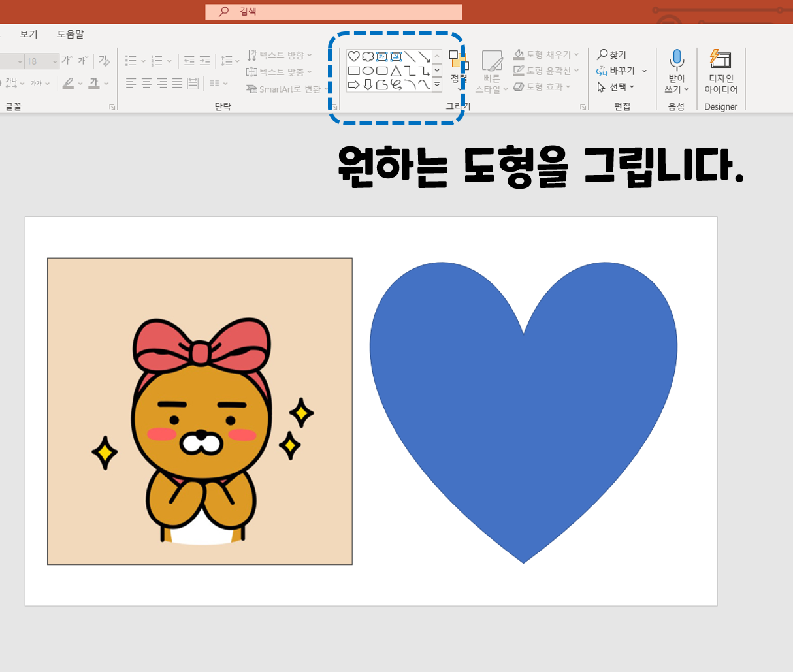
Task: Decrease the list indent level
Action: [x=189, y=61]
